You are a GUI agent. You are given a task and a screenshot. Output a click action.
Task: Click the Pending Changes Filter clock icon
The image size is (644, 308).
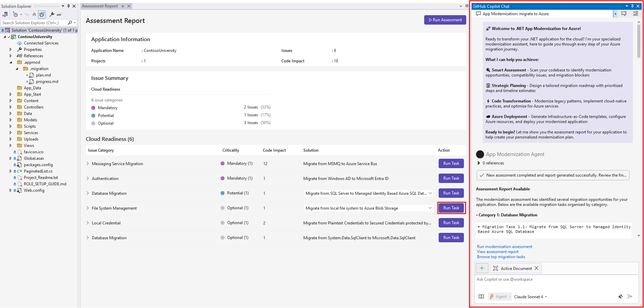[15, 14]
